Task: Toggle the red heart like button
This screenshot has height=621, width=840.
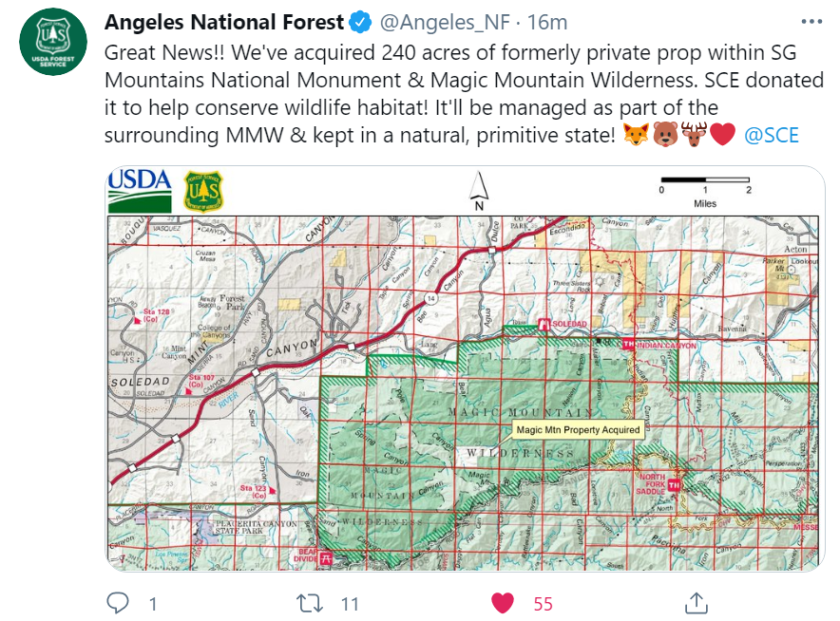Action: [x=503, y=603]
